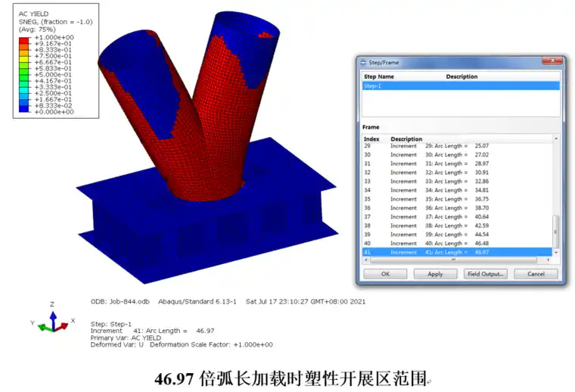Click the Deformation Scale Factor text
575x392 pixels.
point(211,344)
